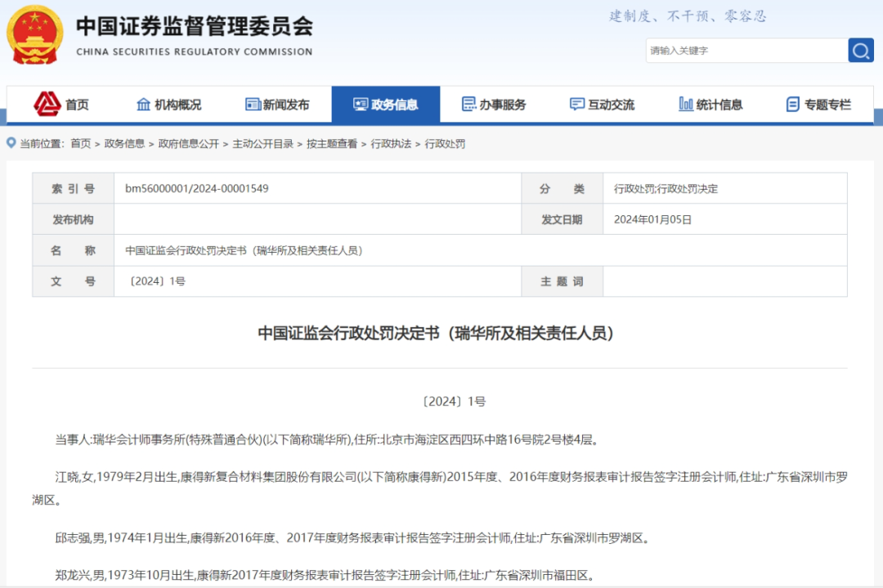Click the paragraph starting with 当事人:瑞华会计师事务所
The width and height of the screenshot is (883, 588).
(x=326, y=439)
